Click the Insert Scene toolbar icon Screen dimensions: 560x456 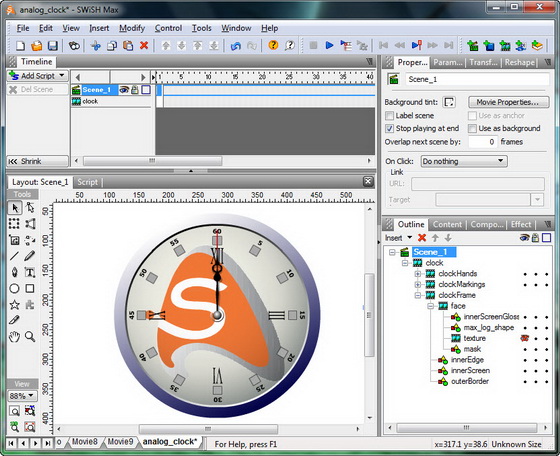pos(473,45)
